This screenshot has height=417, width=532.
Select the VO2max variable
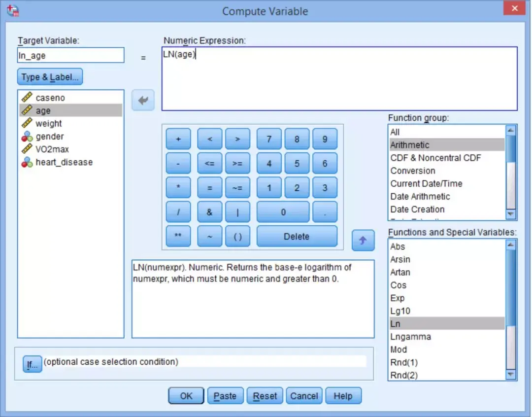pyautogui.click(x=71, y=149)
